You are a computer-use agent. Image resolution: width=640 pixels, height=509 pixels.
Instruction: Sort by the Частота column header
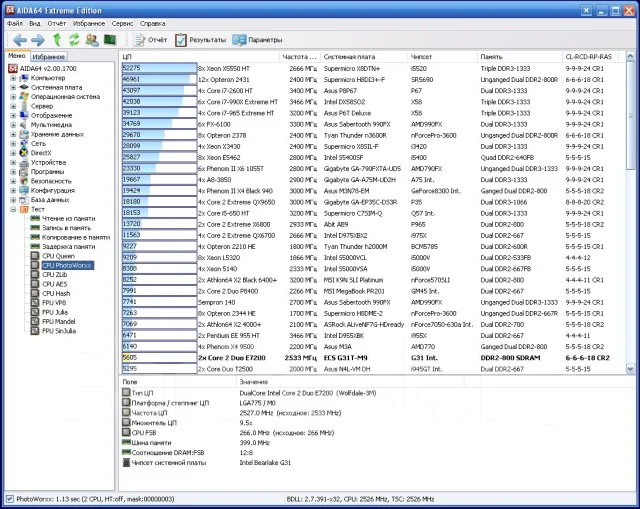point(300,57)
